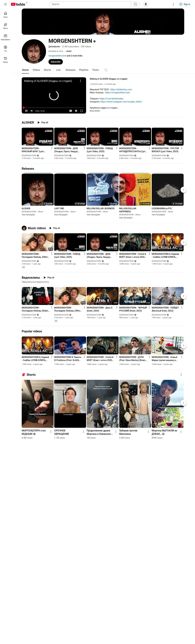This screenshot has height=644, width=195.
Task: Open the top-bar settings three-dot menu
Action: click(x=173, y=4)
